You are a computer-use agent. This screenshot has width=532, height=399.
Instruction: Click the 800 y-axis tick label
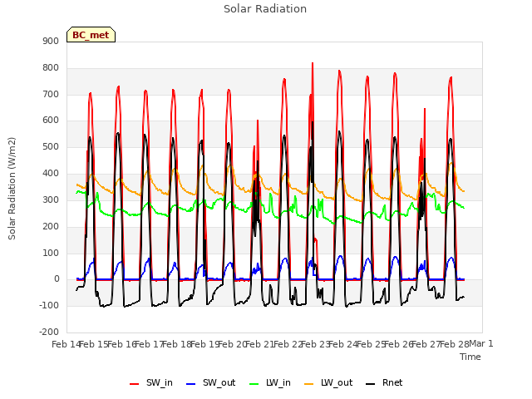(x=51, y=68)
